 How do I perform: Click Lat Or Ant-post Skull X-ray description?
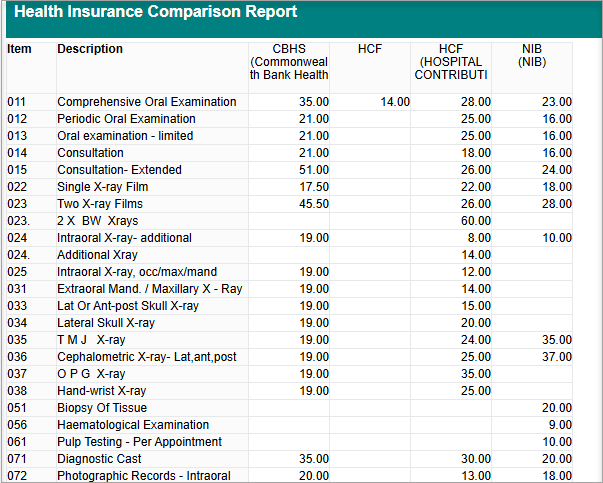(128, 306)
